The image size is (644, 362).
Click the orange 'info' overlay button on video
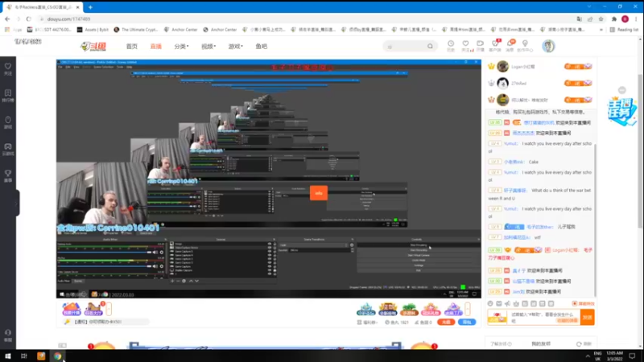[319, 193]
